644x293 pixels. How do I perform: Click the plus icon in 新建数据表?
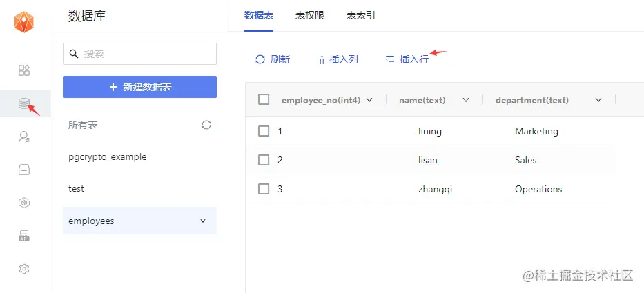113,87
